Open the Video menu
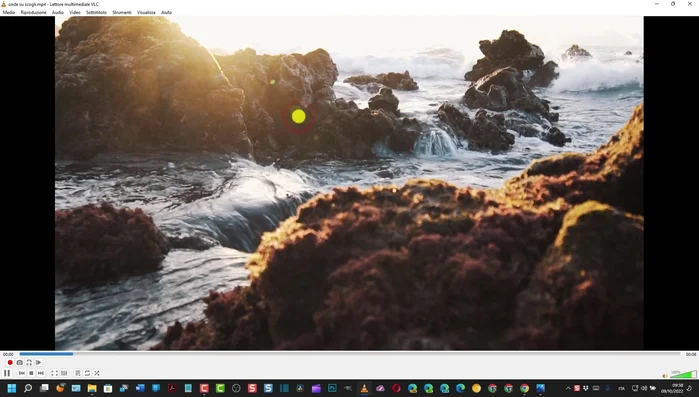699x397 pixels. click(75, 12)
